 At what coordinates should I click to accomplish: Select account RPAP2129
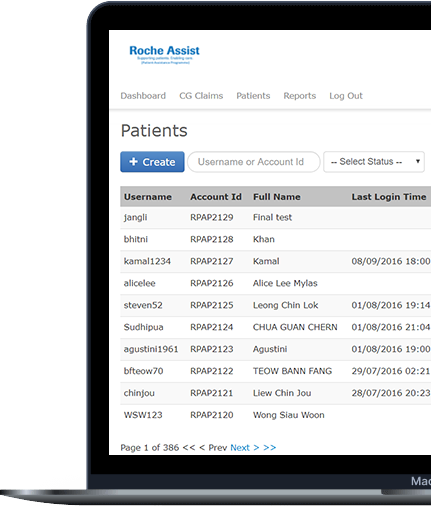(212, 218)
